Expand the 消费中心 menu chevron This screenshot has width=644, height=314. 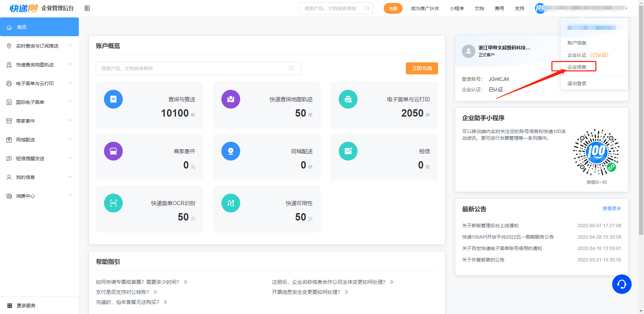pos(70,195)
